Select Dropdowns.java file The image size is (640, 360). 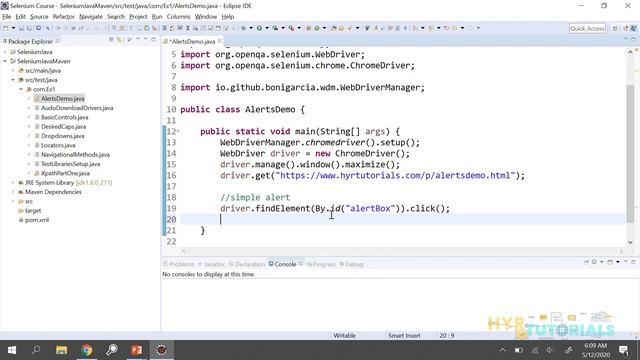click(62, 136)
